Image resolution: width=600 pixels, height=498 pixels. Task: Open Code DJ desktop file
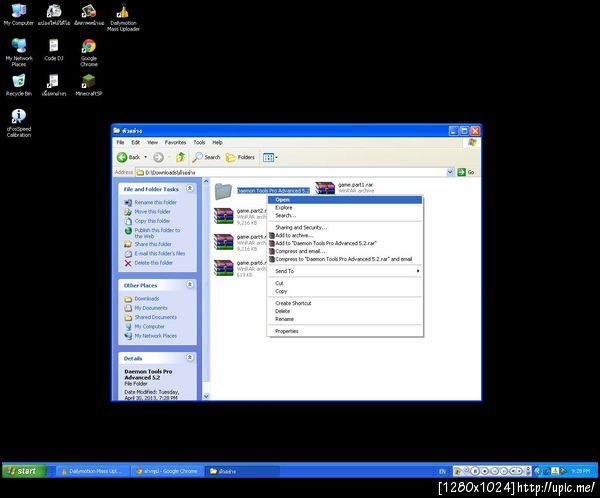[54, 50]
